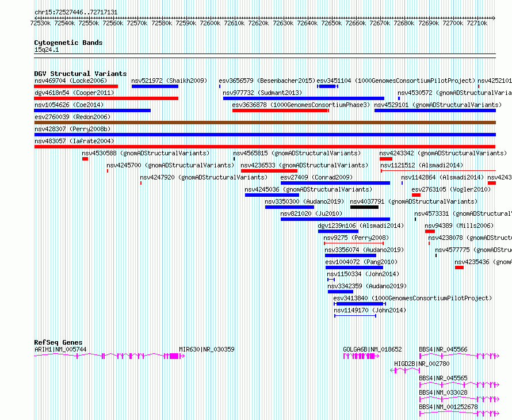Open BBS4|NM_033028 transcript label
This screenshot has width=512, height=420.
pos(443,392)
